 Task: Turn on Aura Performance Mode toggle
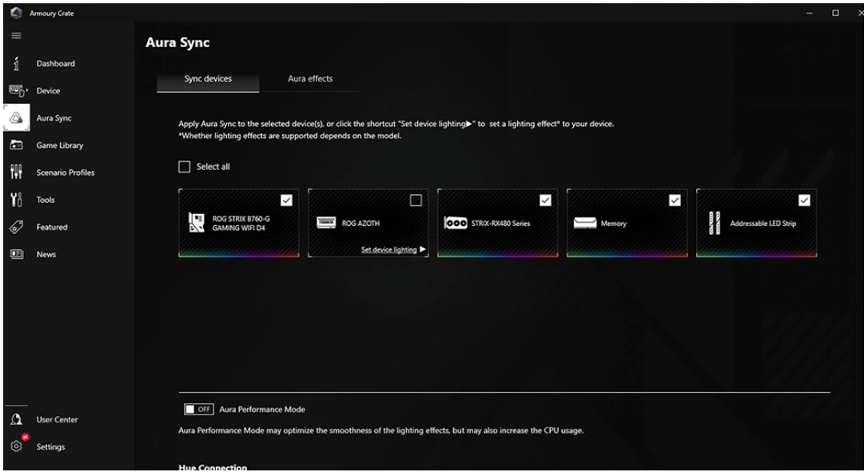[x=199, y=409]
